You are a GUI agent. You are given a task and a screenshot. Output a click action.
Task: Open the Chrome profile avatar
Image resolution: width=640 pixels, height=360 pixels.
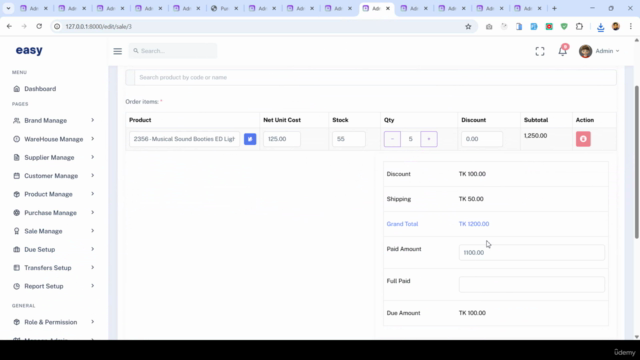(616, 27)
